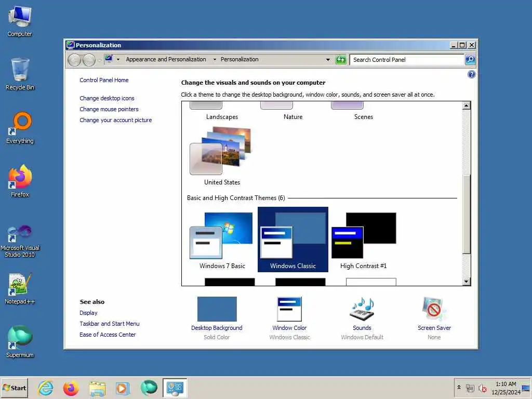Image resolution: width=532 pixels, height=399 pixels.
Task: Select the Landscapes theme
Action: coord(222,111)
